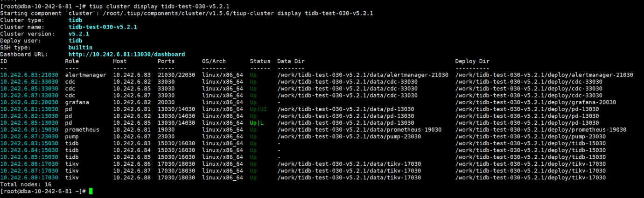Click the alertmanager role name

pyautogui.click(x=85, y=75)
